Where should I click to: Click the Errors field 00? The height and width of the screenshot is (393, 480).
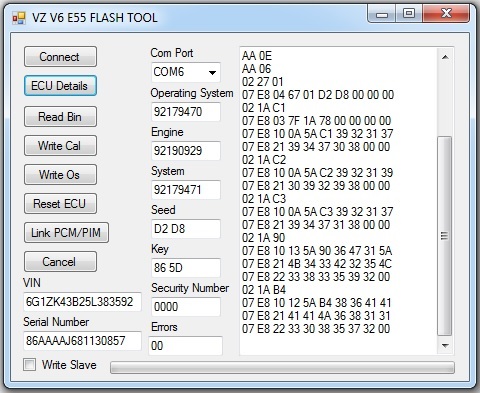click(x=186, y=346)
